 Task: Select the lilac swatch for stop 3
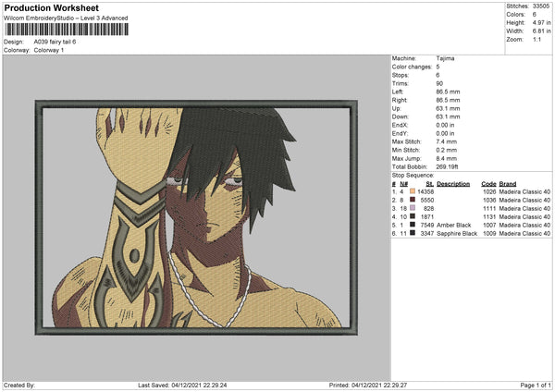[413, 208]
